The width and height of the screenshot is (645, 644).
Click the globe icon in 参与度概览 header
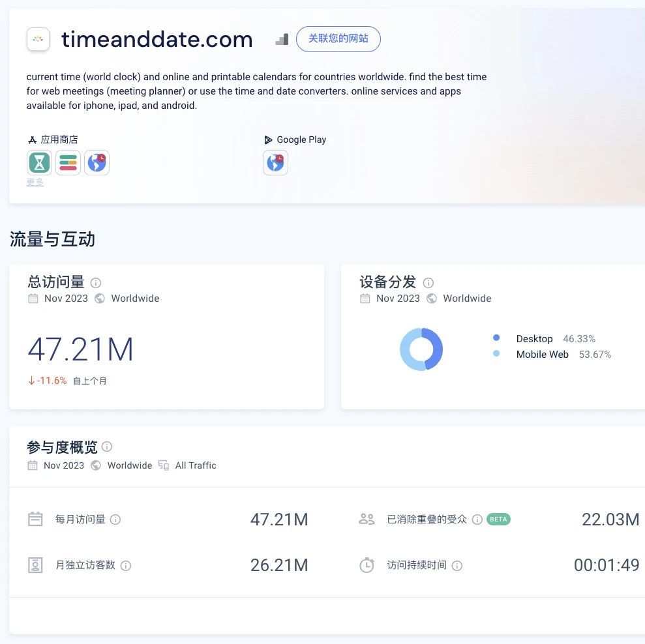click(x=96, y=465)
